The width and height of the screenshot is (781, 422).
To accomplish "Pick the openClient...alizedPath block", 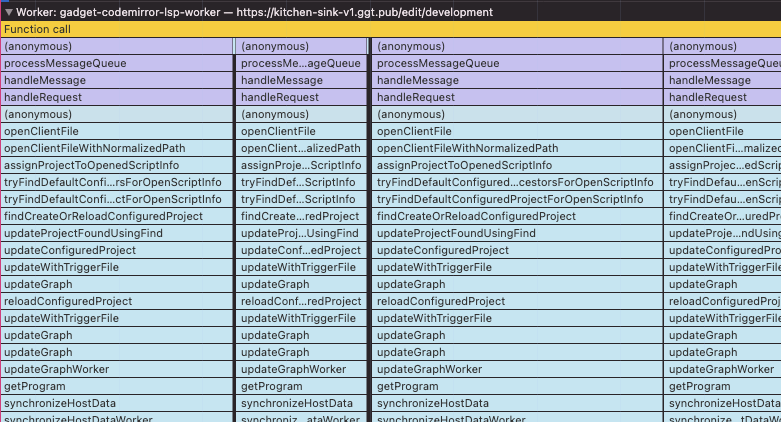I will pos(301,148).
